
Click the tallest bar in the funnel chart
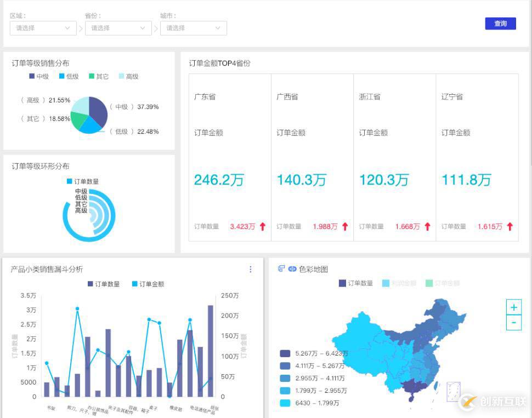[x=211, y=351]
